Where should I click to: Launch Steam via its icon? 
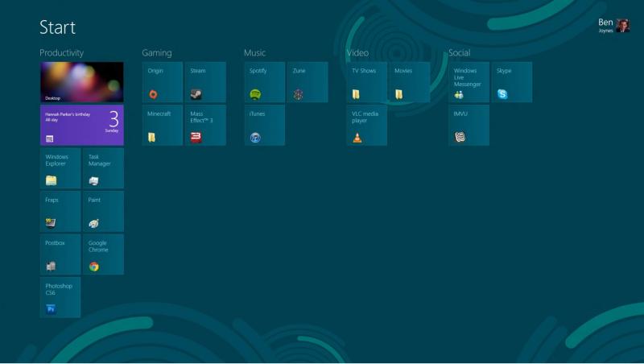(196, 94)
